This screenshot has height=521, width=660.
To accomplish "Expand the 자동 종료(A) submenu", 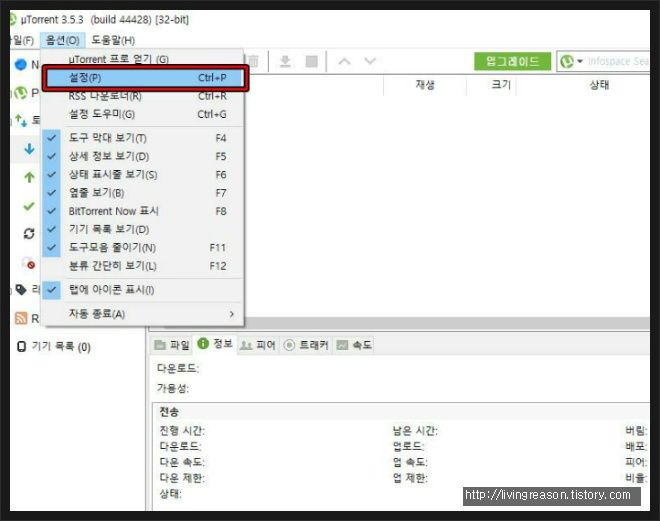I will coord(143,314).
